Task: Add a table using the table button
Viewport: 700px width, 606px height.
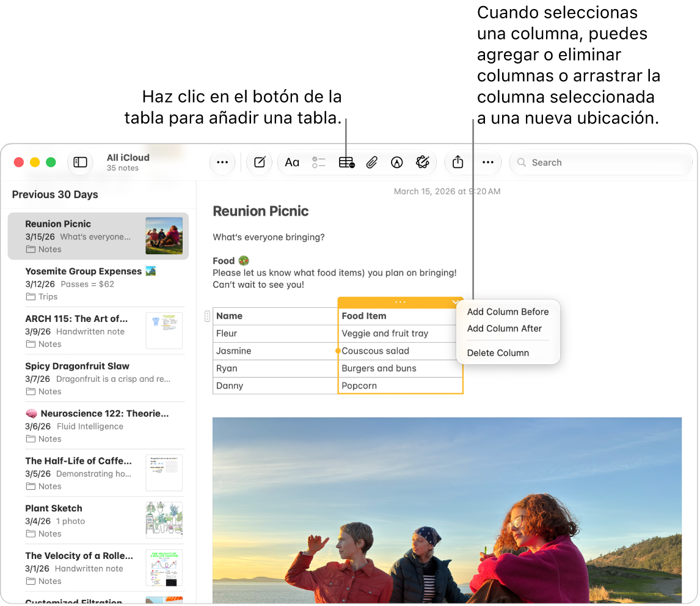Action: pyautogui.click(x=346, y=162)
